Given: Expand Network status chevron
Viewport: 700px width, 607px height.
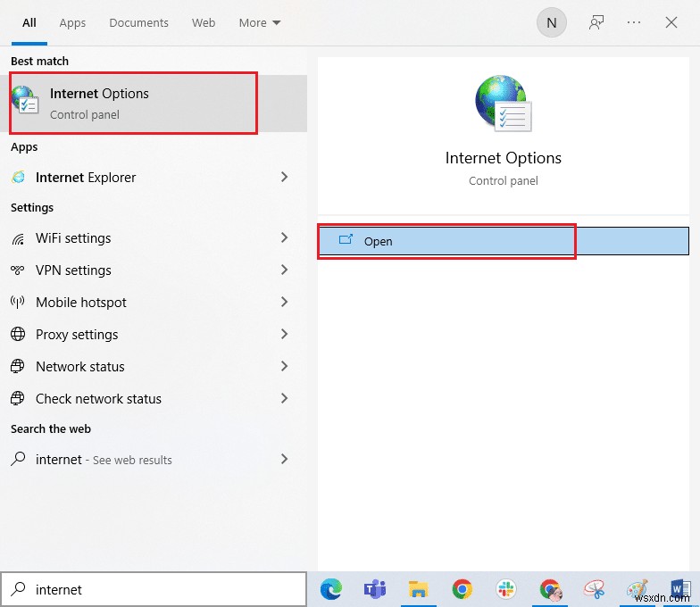Looking at the screenshot, I should (x=284, y=366).
